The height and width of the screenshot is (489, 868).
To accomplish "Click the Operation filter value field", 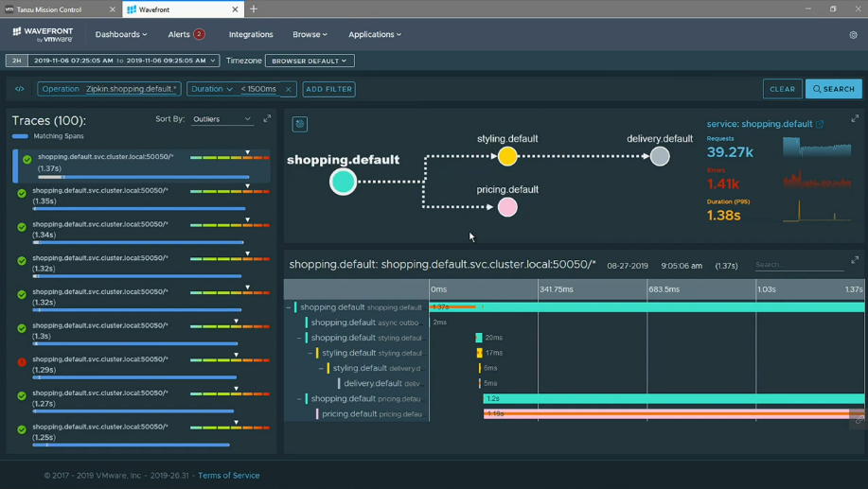I will coord(132,89).
